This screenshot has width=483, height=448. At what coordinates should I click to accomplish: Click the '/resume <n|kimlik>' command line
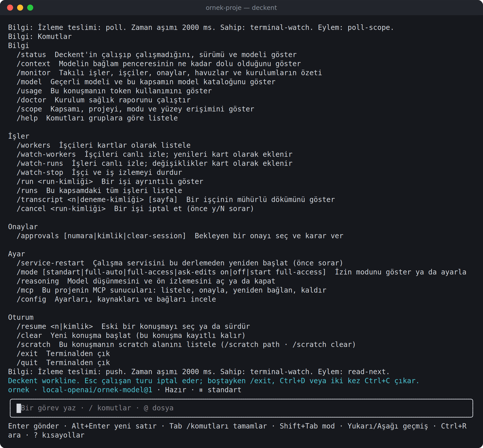click(x=133, y=326)
